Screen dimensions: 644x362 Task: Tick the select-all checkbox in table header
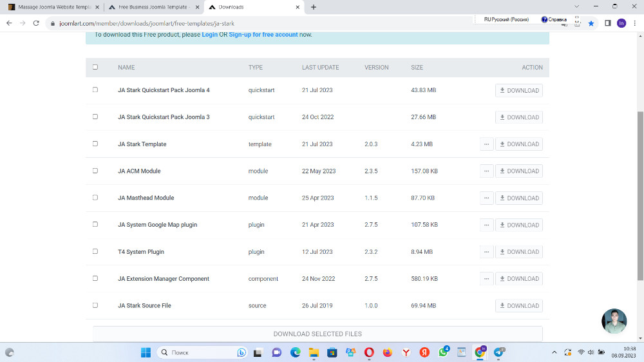(95, 67)
